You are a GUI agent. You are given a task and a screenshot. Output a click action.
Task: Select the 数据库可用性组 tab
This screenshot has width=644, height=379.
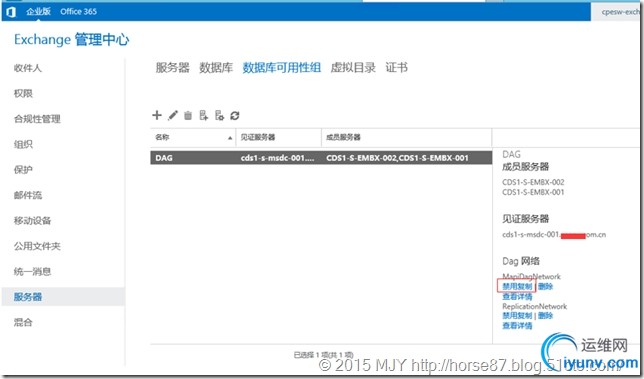[281, 68]
